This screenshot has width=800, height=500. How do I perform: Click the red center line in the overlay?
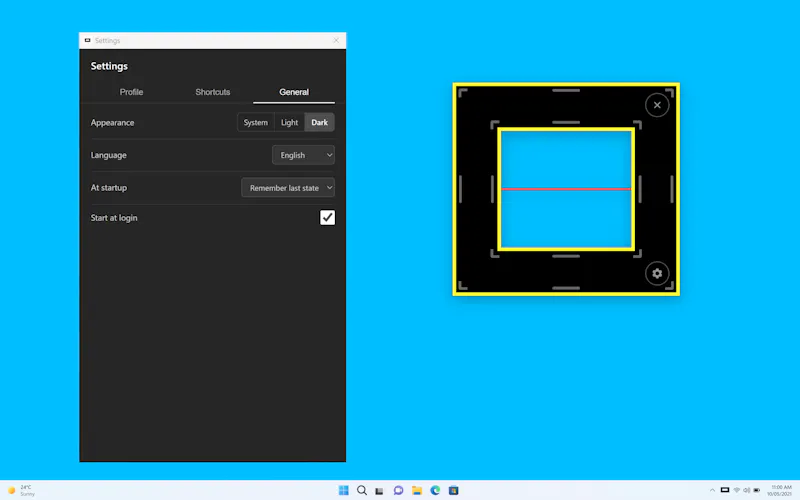(x=566, y=189)
